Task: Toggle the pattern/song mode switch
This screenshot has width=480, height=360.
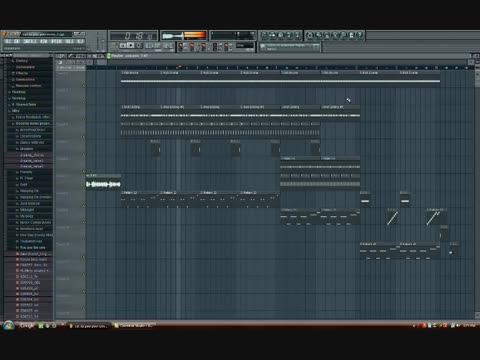Action: click(114, 46)
